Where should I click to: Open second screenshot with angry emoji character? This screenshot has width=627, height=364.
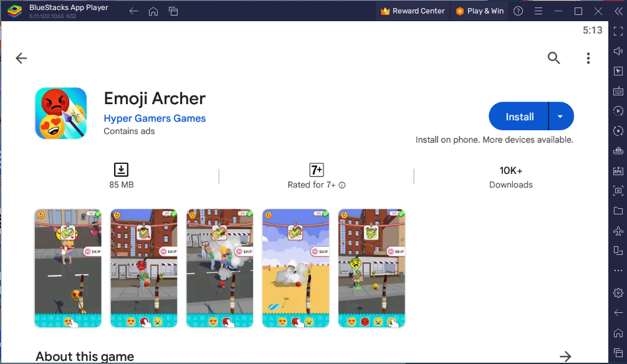coord(144,268)
